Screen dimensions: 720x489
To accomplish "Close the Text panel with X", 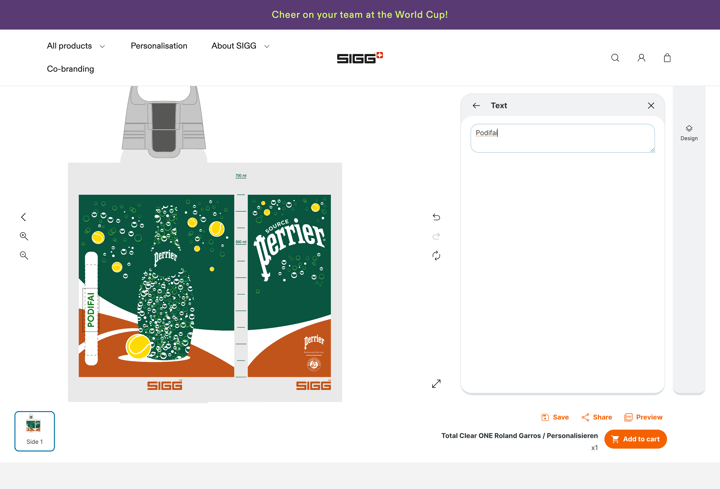I will pyautogui.click(x=651, y=106).
